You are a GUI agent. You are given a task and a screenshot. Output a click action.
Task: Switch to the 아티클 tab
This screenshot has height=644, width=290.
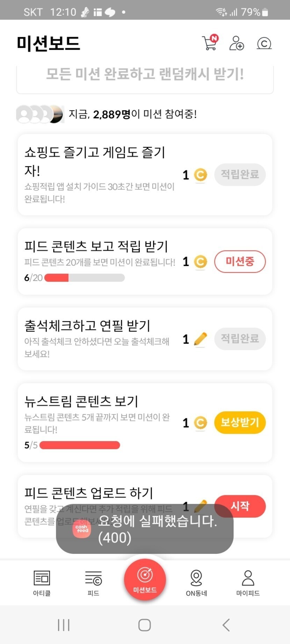42,583
